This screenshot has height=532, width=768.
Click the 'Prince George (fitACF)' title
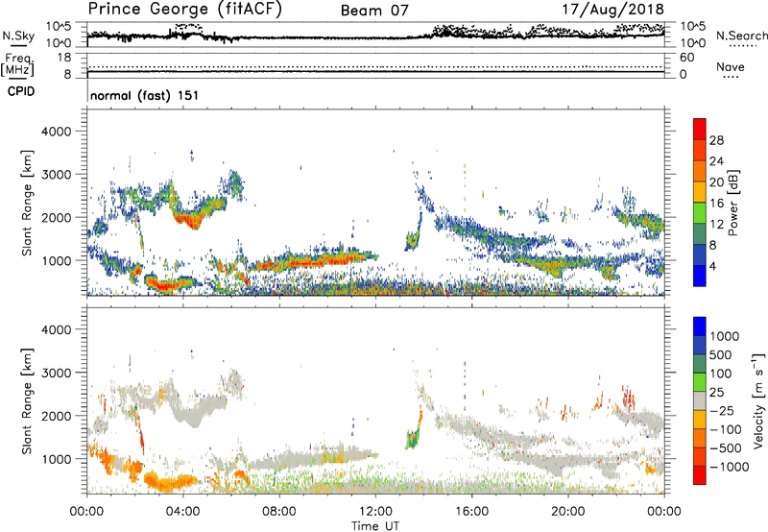click(x=184, y=10)
